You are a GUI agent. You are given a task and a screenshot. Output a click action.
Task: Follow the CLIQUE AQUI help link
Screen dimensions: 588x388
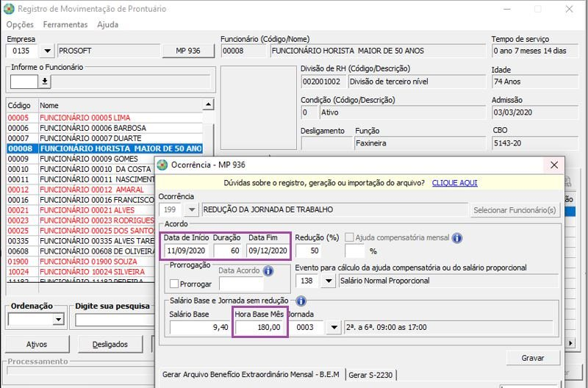point(454,182)
